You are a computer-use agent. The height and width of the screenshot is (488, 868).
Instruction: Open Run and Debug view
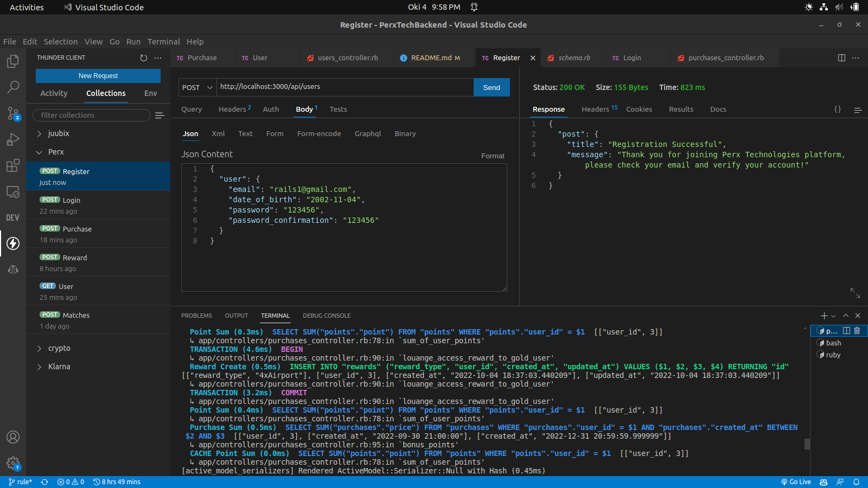13,139
